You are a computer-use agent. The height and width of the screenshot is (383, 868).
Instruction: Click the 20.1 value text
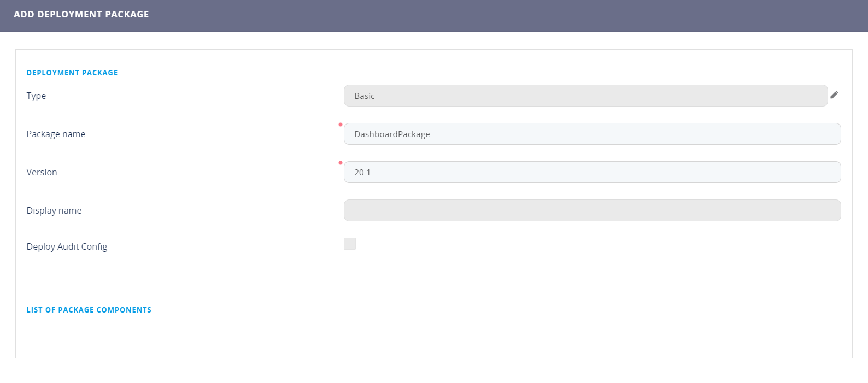362,173
